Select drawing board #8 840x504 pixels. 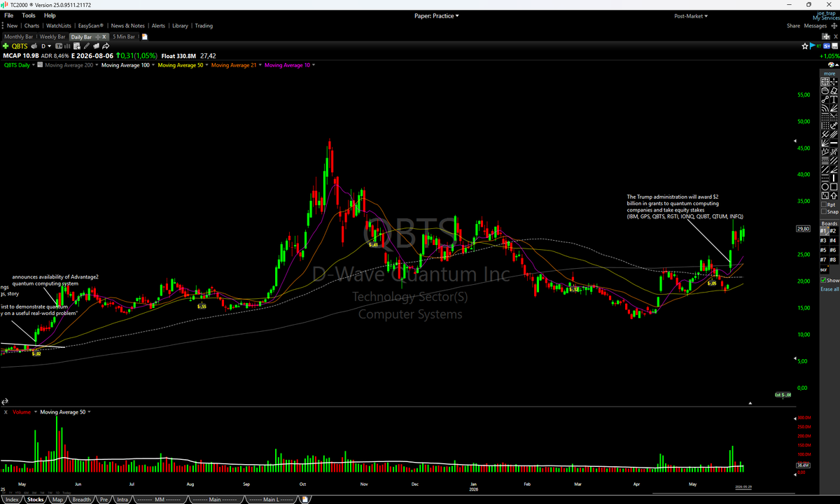(833, 260)
